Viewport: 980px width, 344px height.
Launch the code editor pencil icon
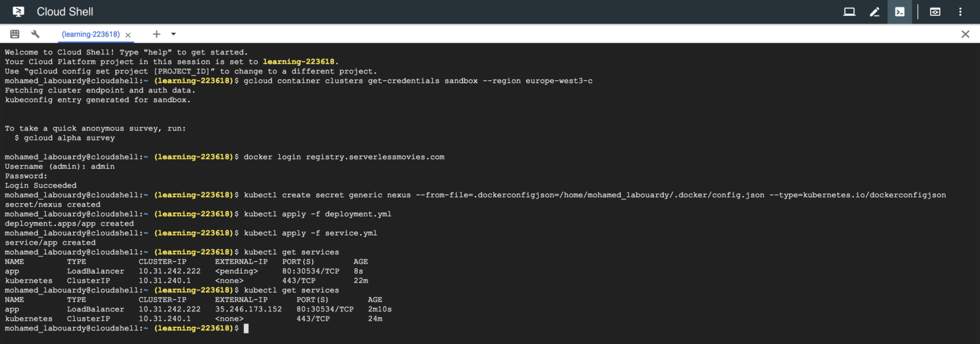pyautogui.click(x=875, y=12)
